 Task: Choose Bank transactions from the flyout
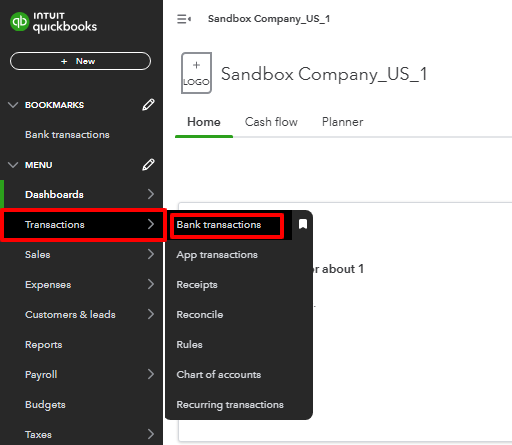pyautogui.click(x=219, y=224)
